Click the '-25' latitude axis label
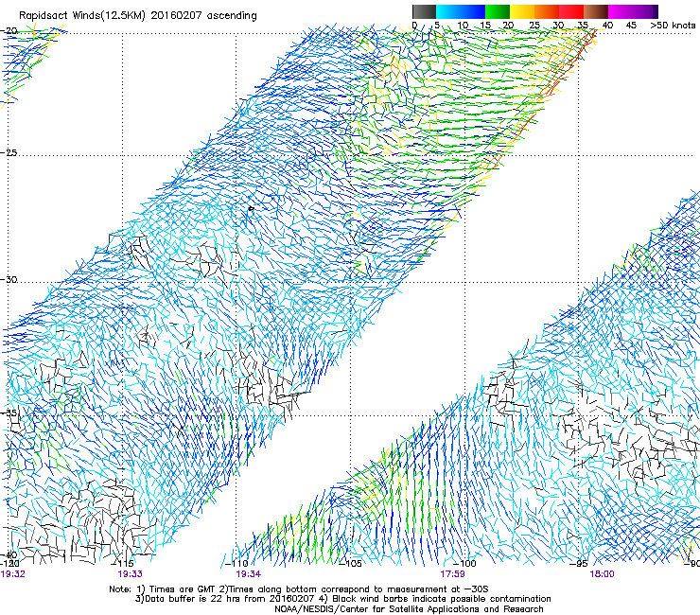 [9, 152]
